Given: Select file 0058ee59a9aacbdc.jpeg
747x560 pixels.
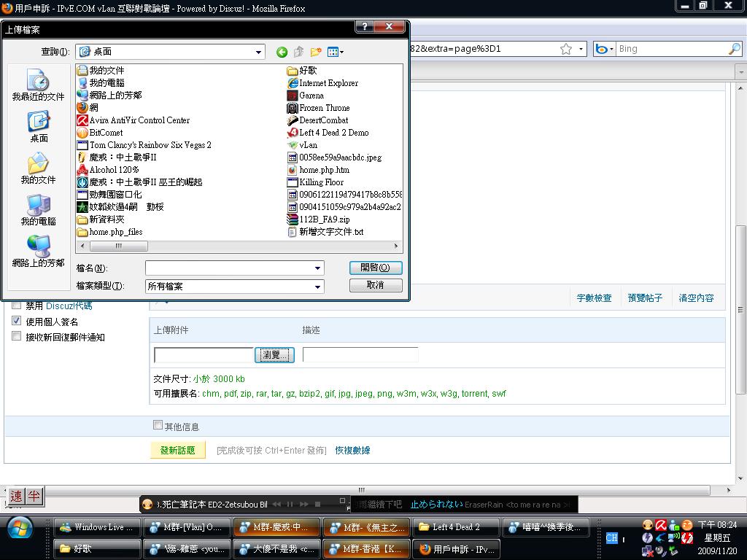Looking at the screenshot, I should (334, 157).
